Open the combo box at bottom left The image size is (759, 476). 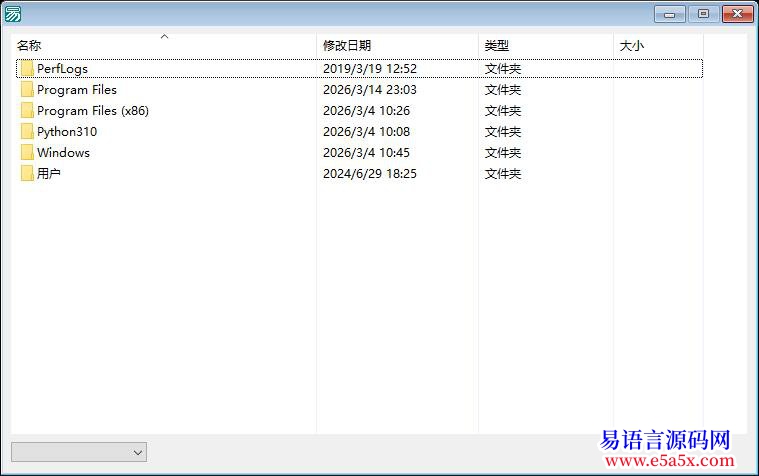pos(79,452)
